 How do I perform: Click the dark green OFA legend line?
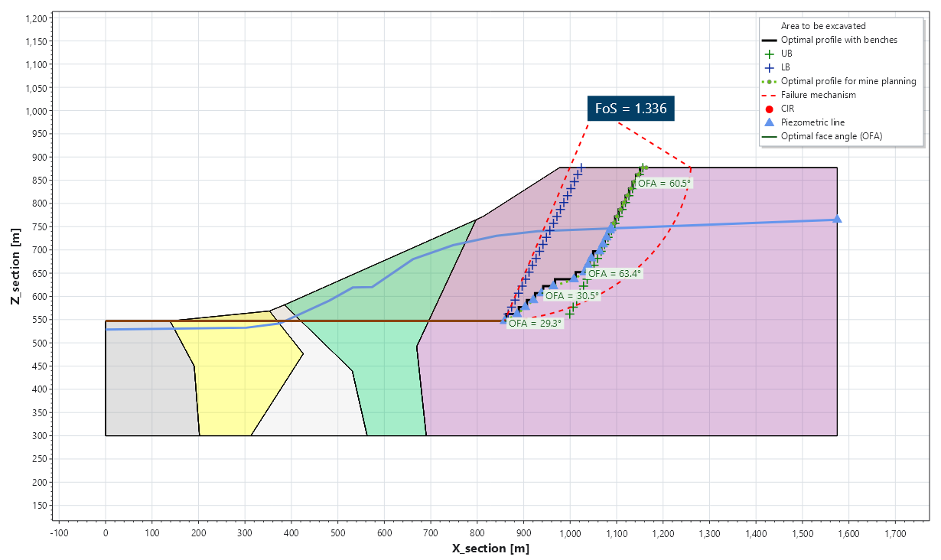[770, 136]
